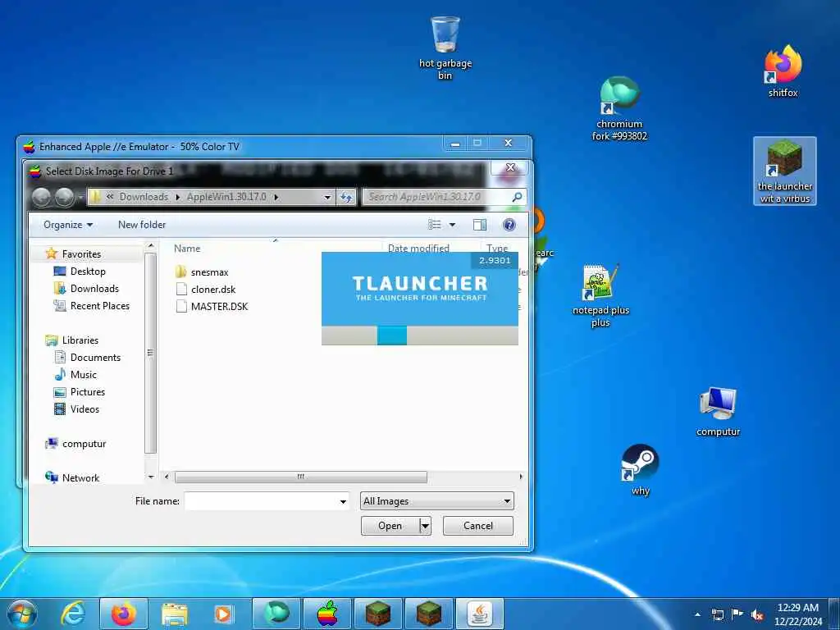Open the address bar history dropdown
The height and width of the screenshot is (630, 840).
pyautogui.click(x=327, y=197)
